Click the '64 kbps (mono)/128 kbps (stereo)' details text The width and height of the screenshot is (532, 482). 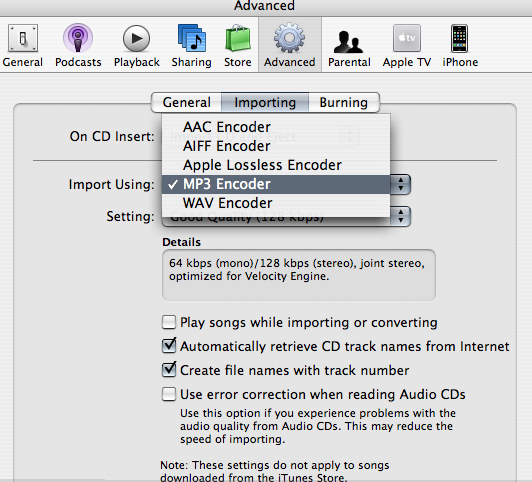(x=297, y=270)
